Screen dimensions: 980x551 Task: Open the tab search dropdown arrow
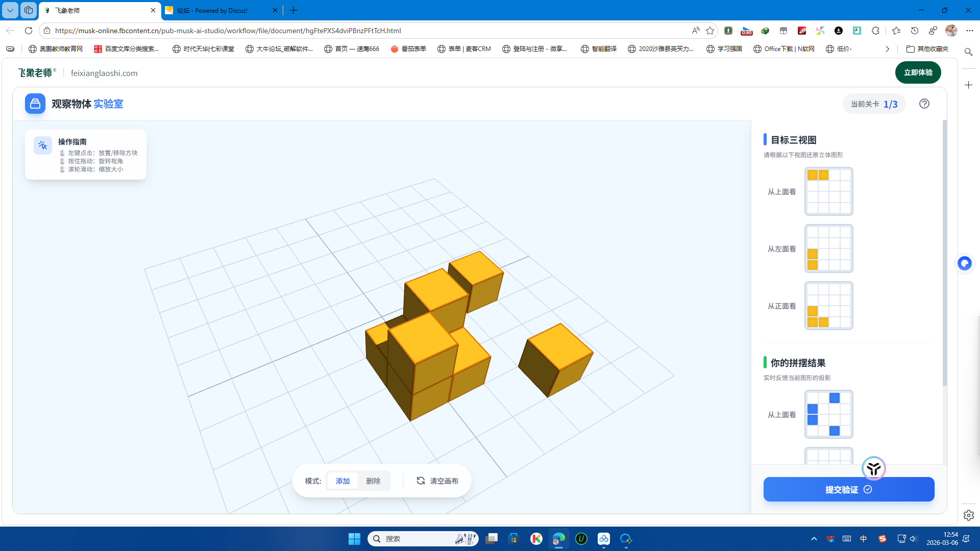[x=10, y=10]
